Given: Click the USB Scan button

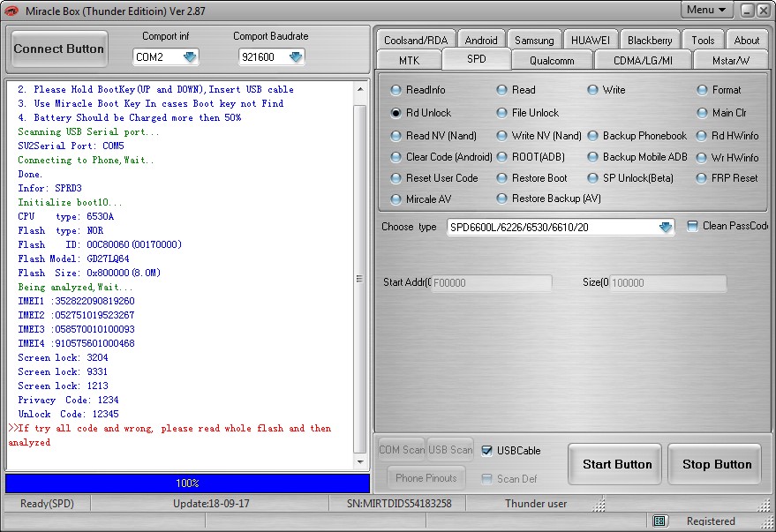Looking at the screenshot, I should click(450, 449).
